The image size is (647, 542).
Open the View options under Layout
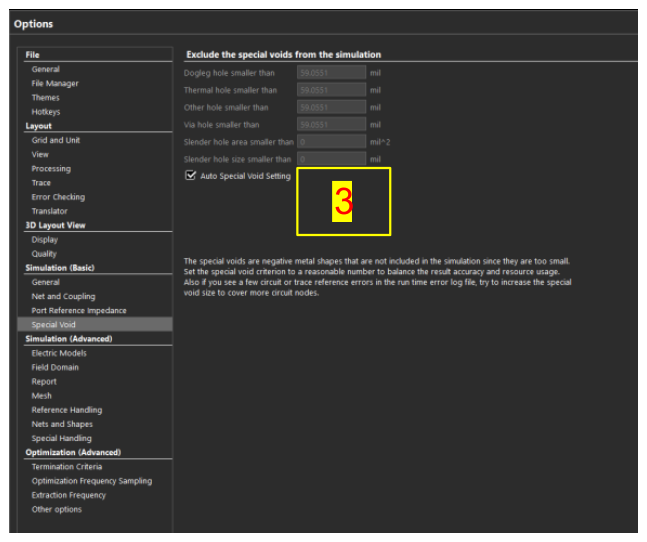point(40,154)
